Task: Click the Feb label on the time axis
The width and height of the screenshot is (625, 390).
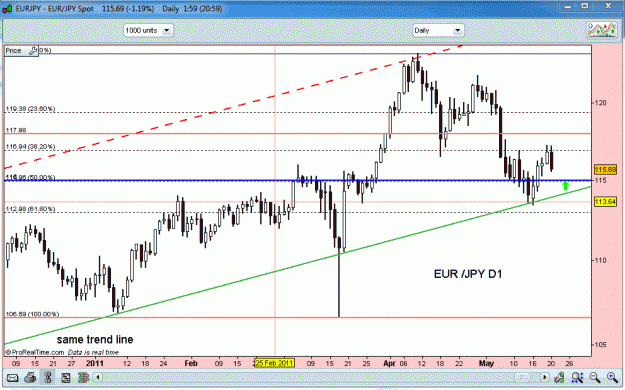Action: [191, 363]
